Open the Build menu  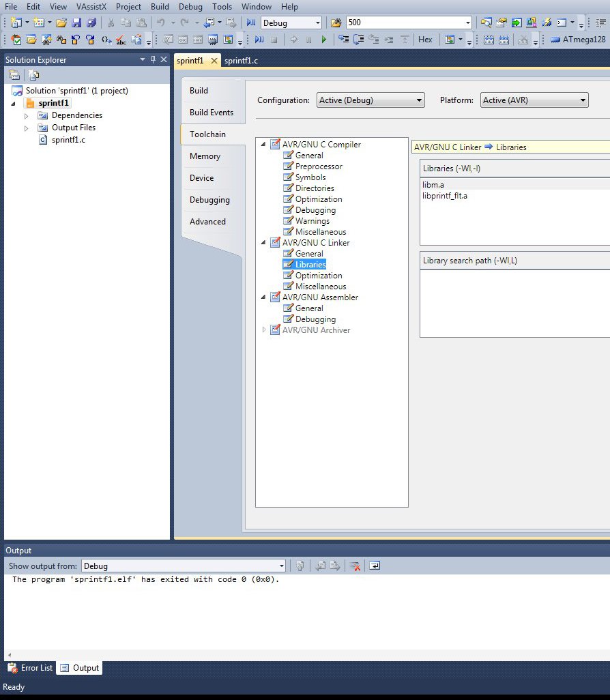click(160, 7)
